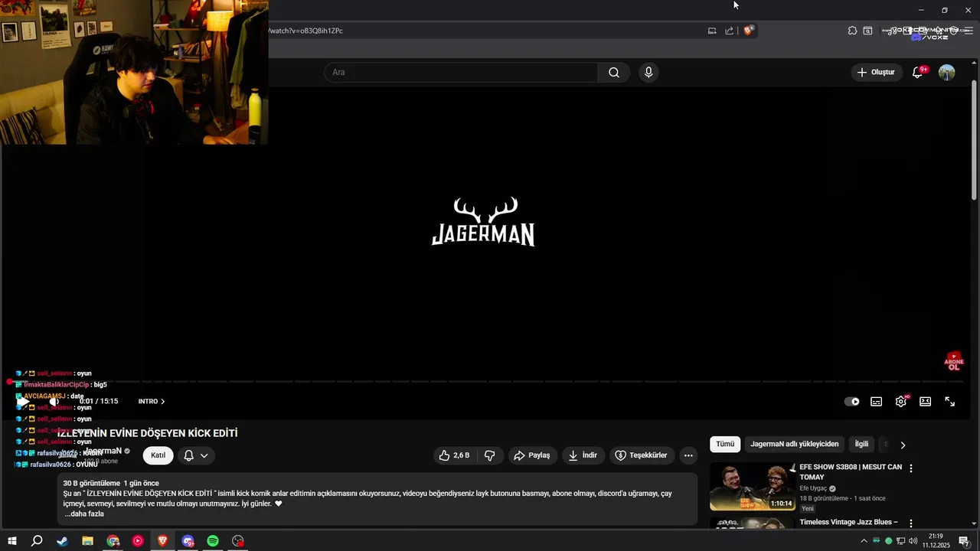Viewport: 980px width, 551px height.
Task: Click the browser address bar URL
Action: (x=305, y=31)
